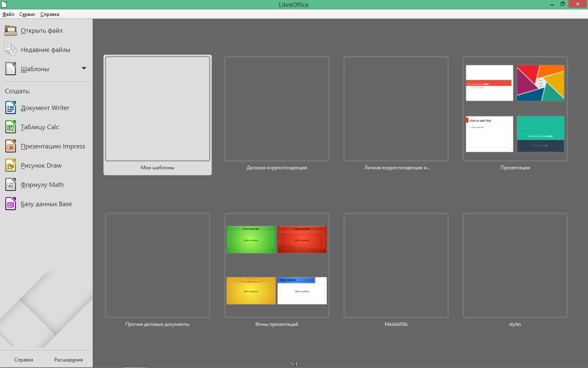This screenshot has height=368, width=588.
Task: Click the Base database icon
Action: point(11,204)
